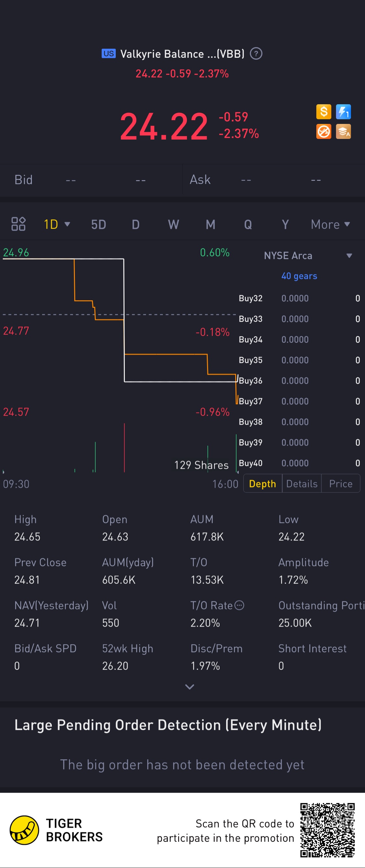Select the Depth view option
The height and width of the screenshot is (868, 365).
[x=262, y=484]
